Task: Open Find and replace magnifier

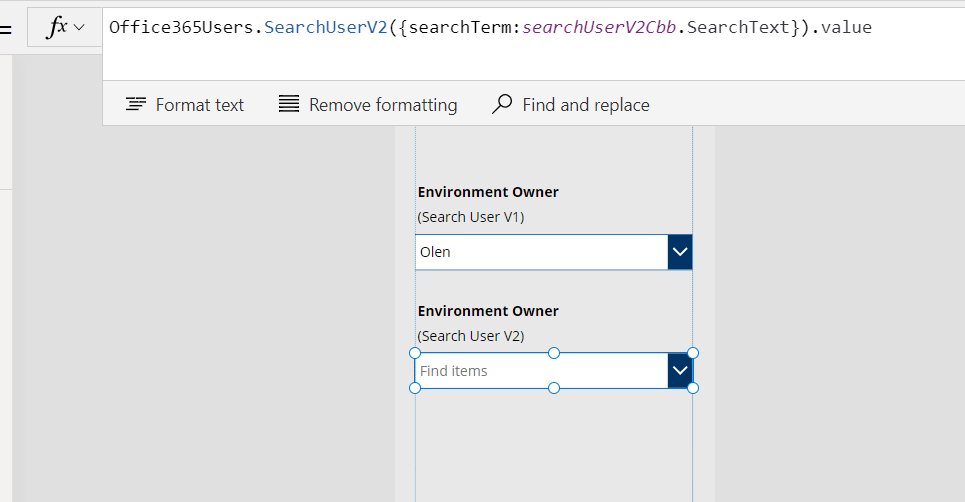Action: tap(502, 105)
